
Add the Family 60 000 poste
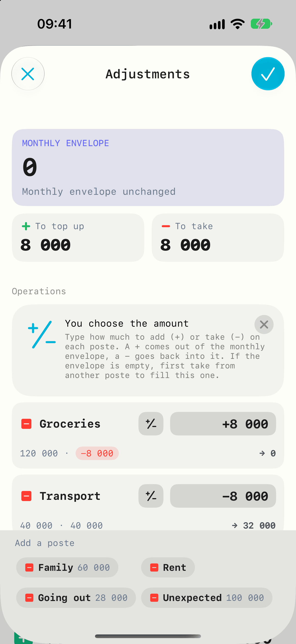[67, 568]
